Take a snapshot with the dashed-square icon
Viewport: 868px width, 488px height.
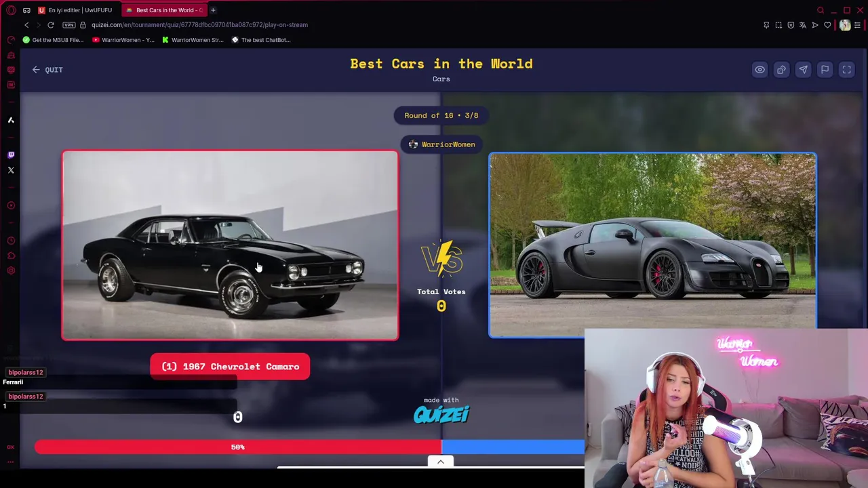click(x=778, y=25)
